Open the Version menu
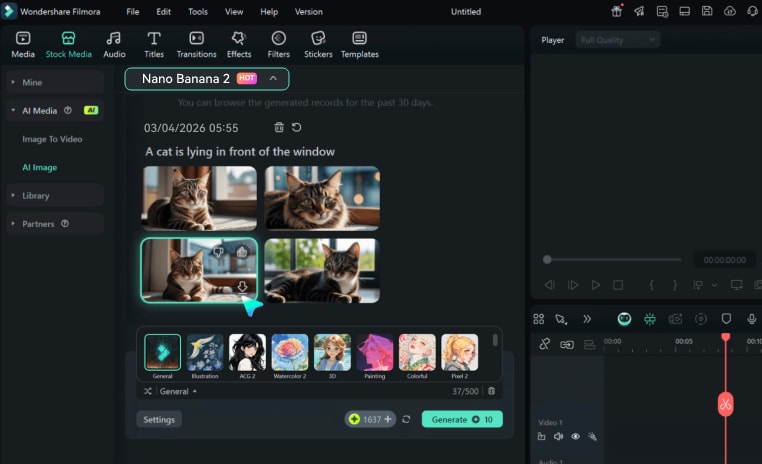762x464 pixels. 309,12
